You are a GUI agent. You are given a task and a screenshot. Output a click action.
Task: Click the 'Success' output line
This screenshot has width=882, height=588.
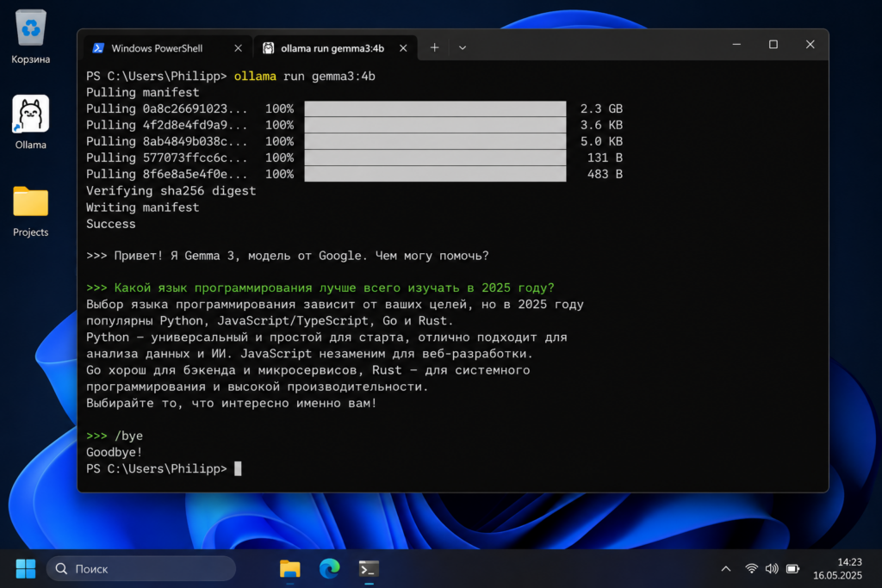[111, 224]
